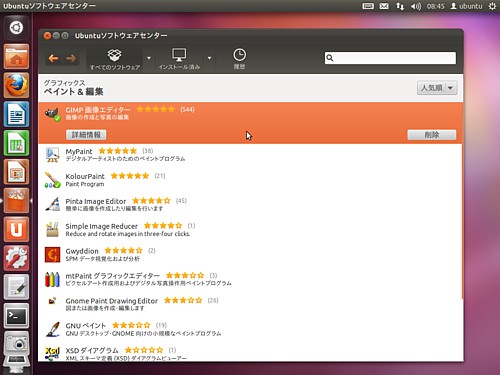Select the MyPaint row icon
The height and width of the screenshot is (375, 500).
(52, 155)
